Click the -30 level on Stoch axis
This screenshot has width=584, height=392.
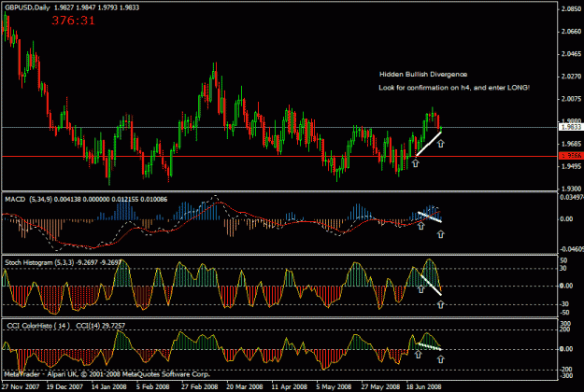point(564,304)
